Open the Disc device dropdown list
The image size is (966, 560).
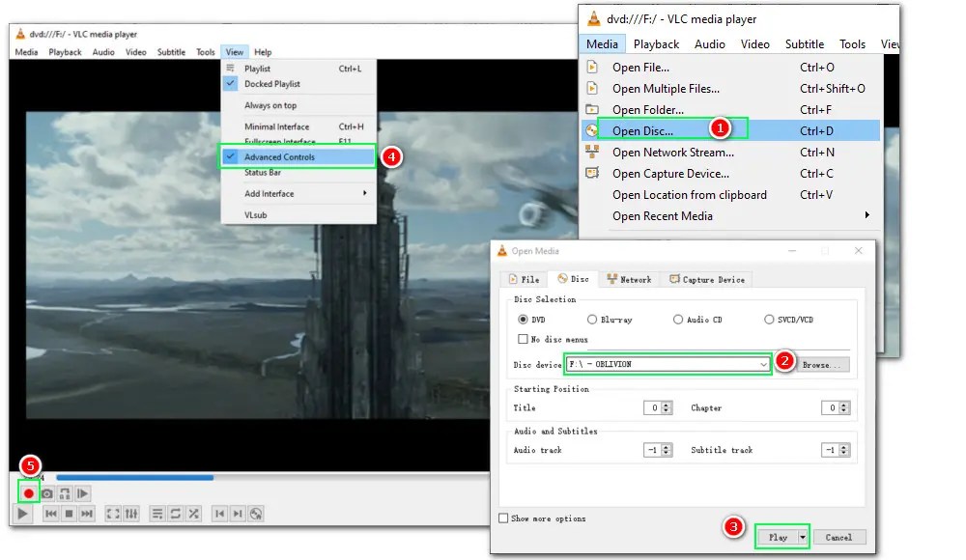[x=764, y=364]
